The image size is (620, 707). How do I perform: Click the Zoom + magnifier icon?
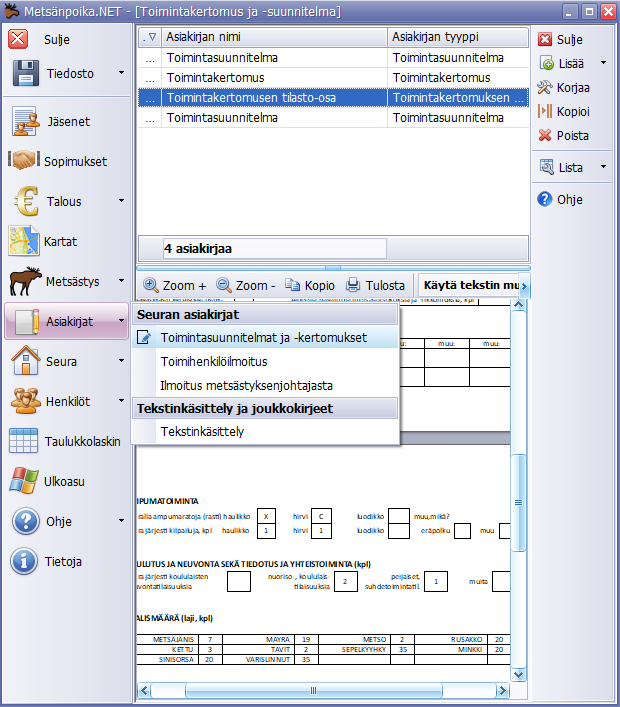tap(152, 285)
